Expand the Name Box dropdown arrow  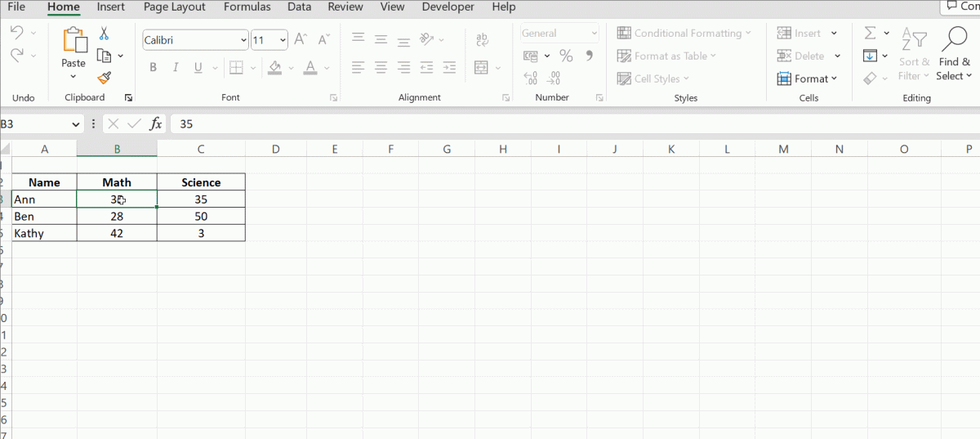(76, 124)
